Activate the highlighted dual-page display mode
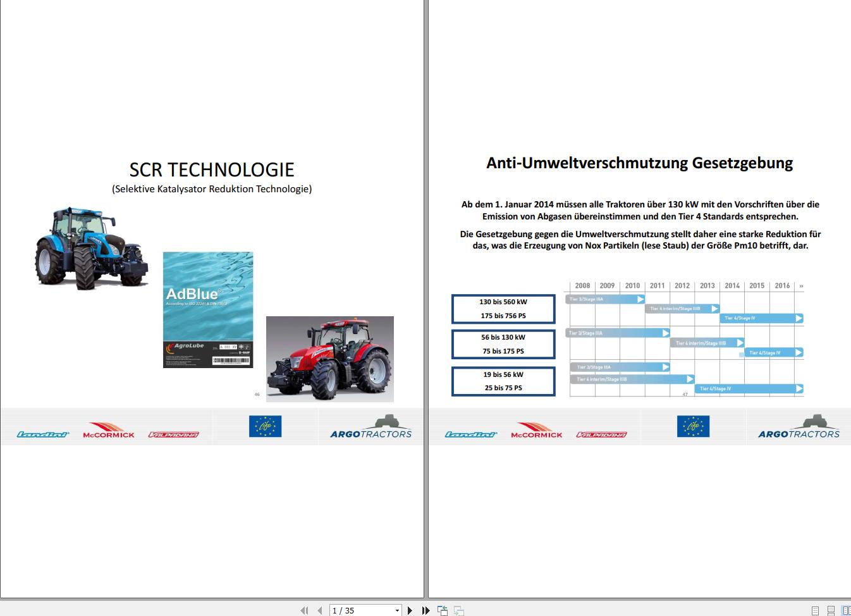The width and height of the screenshot is (851, 616). pyautogui.click(x=847, y=610)
